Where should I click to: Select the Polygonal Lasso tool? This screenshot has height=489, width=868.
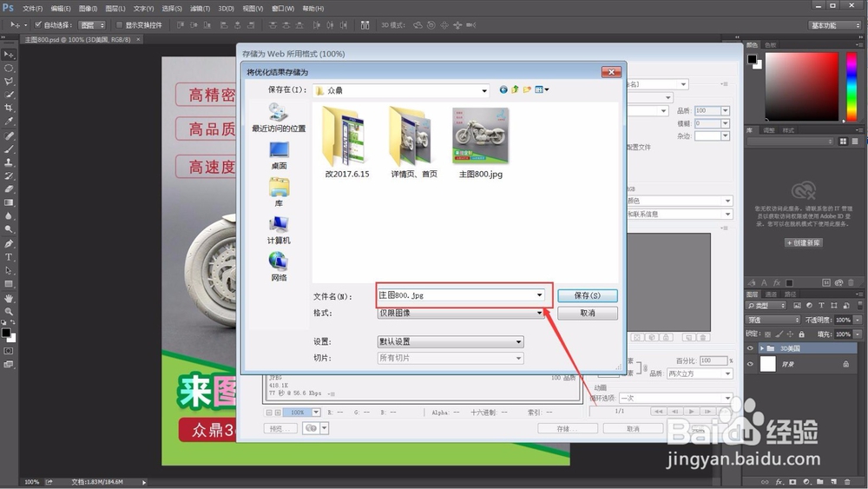click(x=9, y=82)
